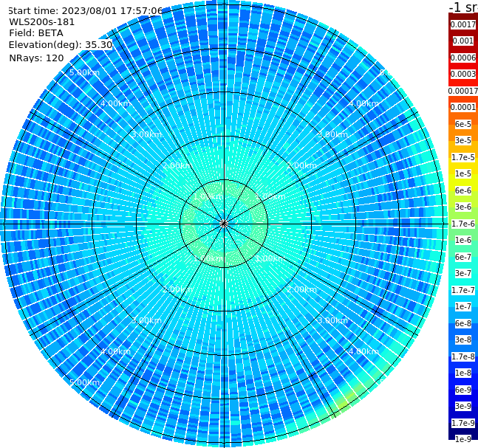Click the 1.7e-6 colorbar label
478x448 pixels.
pyautogui.click(x=463, y=224)
